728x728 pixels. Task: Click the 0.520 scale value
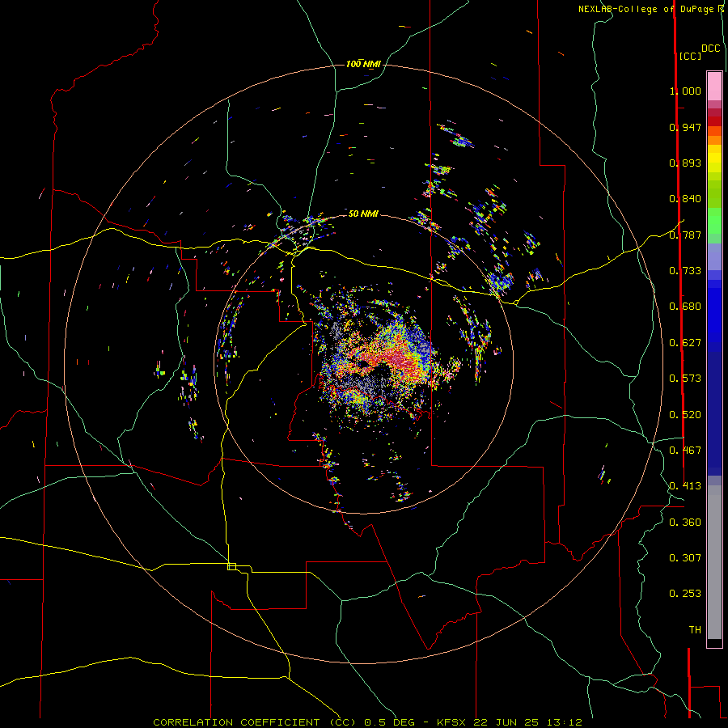[x=685, y=415]
